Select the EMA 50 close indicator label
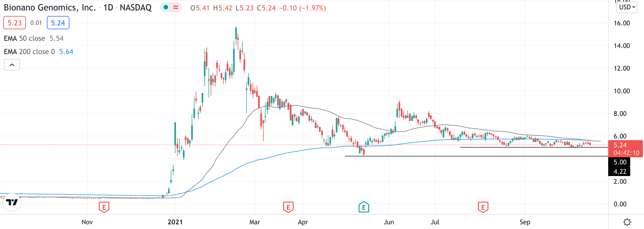The image size is (644, 229). point(25,38)
